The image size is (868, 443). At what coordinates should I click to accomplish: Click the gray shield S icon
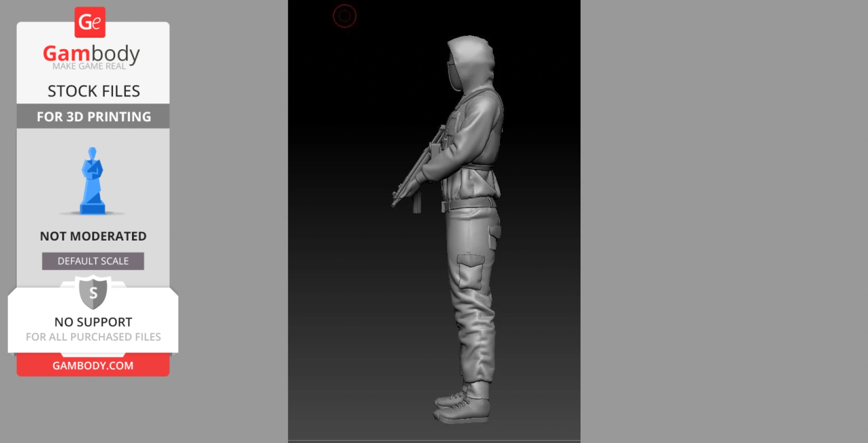pos(93,292)
